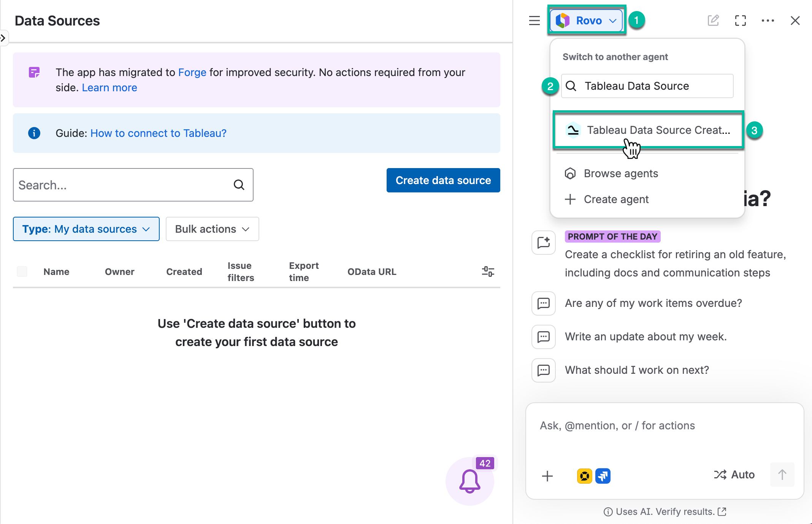Image resolution: width=812 pixels, height=524 pixels.
Task: Click the info icon in guide banner
Action: coord(34,133)
